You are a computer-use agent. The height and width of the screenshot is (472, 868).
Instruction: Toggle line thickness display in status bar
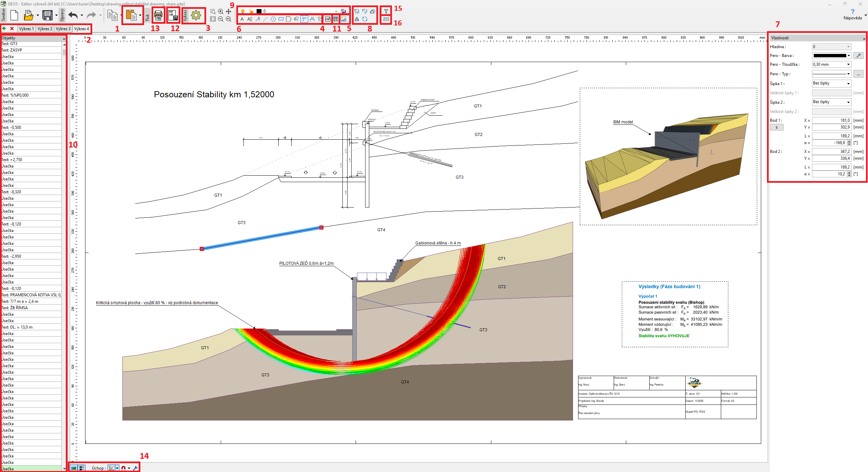[x=82, y=468]
